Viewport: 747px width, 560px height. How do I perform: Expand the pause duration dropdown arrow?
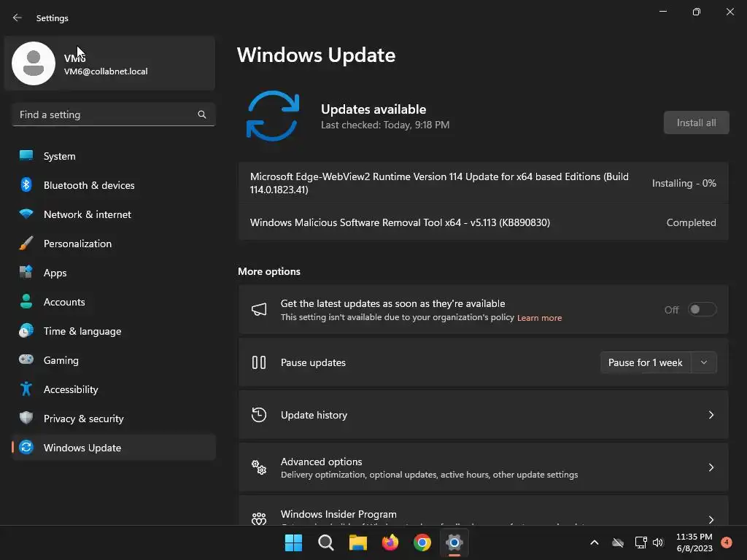click(x=704, y=363)
